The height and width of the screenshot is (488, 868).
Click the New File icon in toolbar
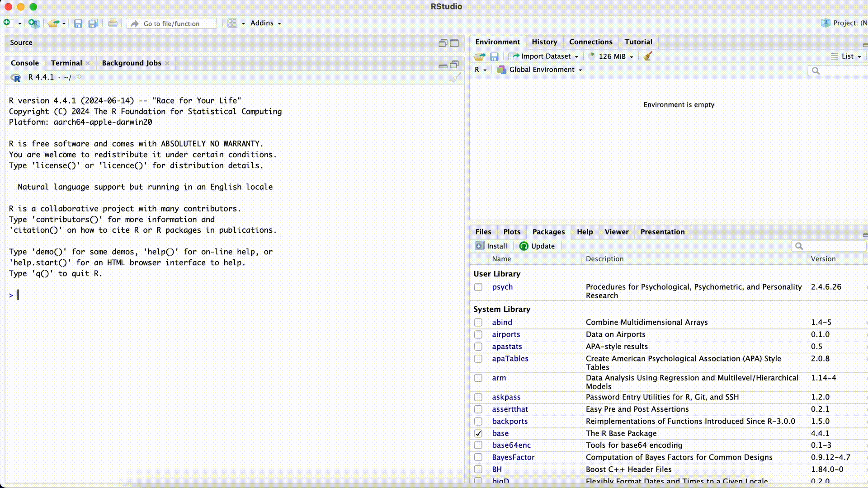7,23
